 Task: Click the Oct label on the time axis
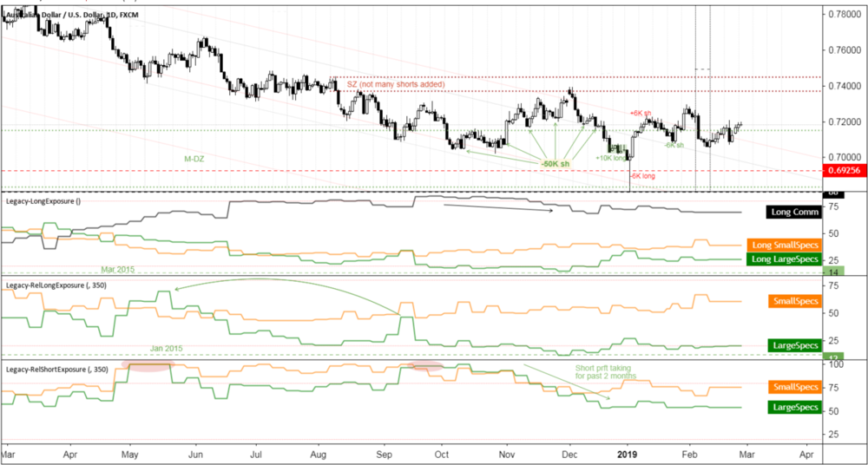pos(443,454)
